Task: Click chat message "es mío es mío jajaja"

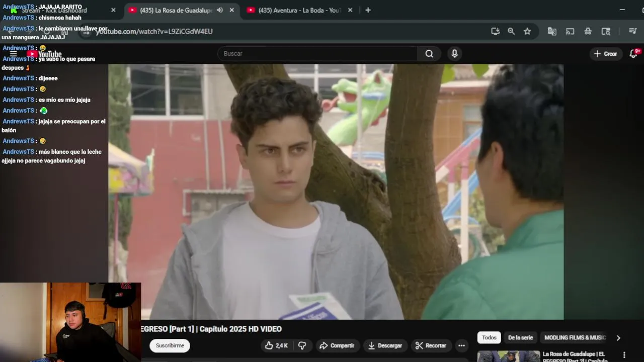Action: tap(64, 100)
